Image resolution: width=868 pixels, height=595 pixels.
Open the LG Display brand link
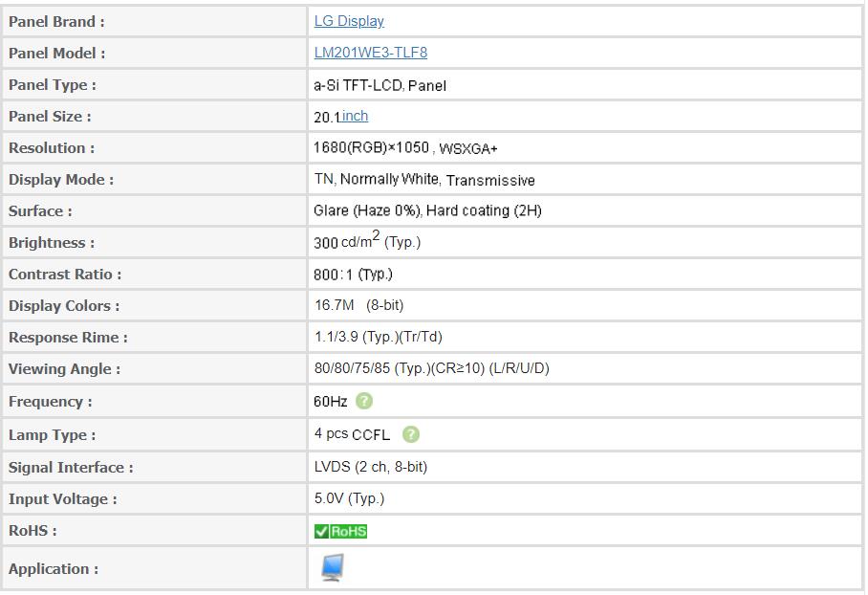[x=349, y=21]
